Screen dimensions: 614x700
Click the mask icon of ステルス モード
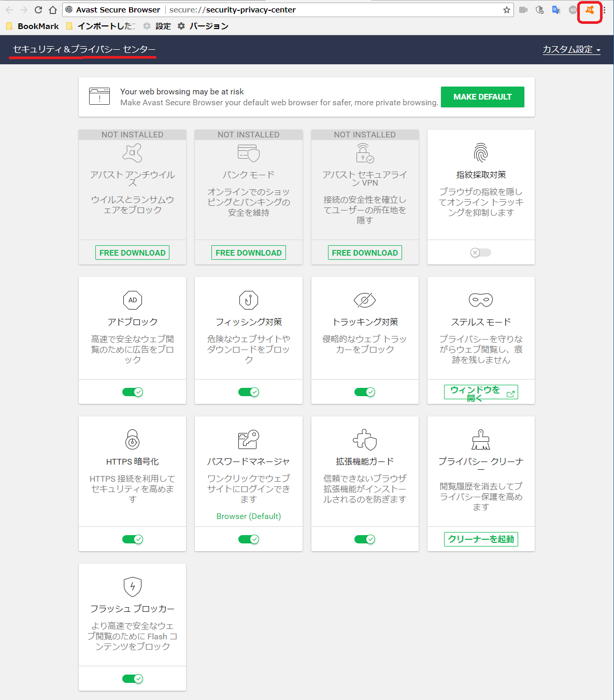(x=481, y=300)
